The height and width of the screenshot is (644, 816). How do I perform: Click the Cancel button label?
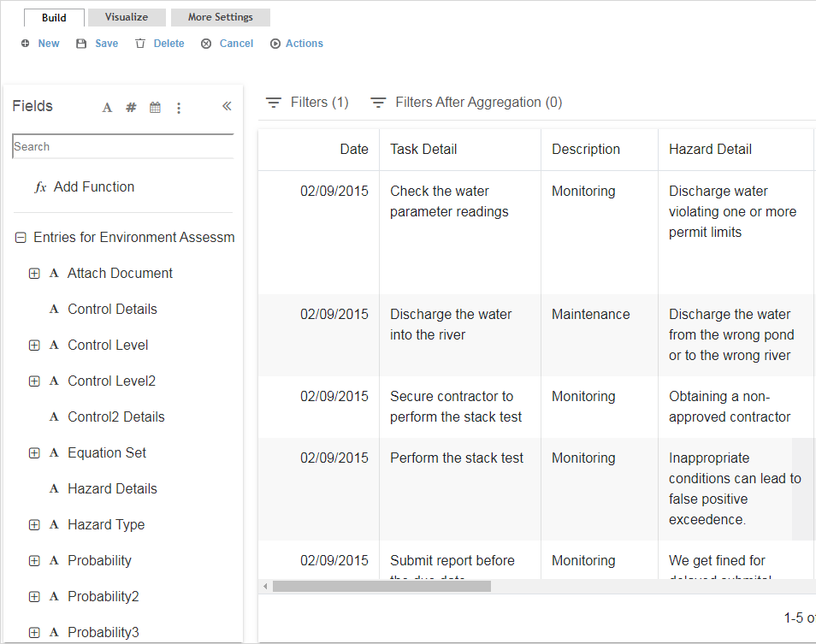[236, 44]
